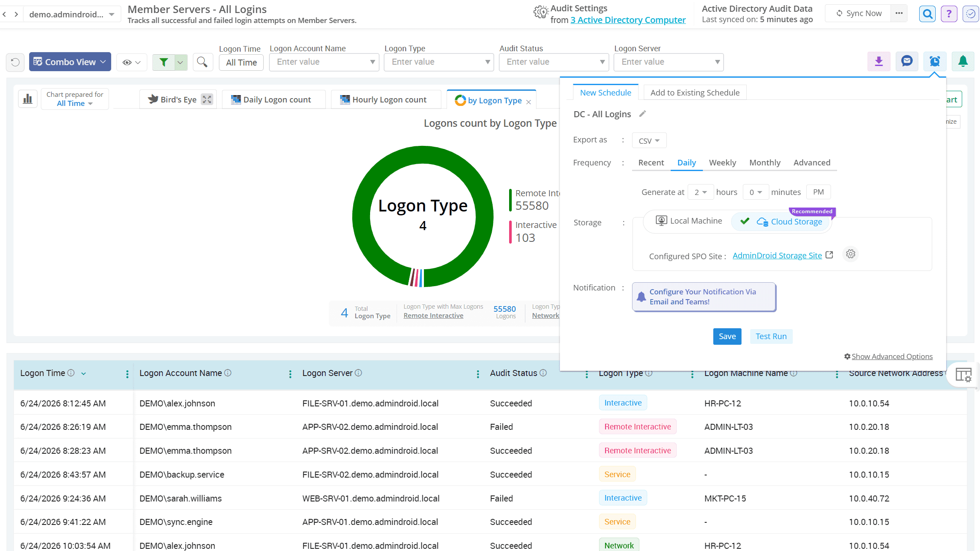This screenshot has width=980, height=551.
Task: Expand Bird's Eye fullscreen icon
Action: click(x=207, y=99)
